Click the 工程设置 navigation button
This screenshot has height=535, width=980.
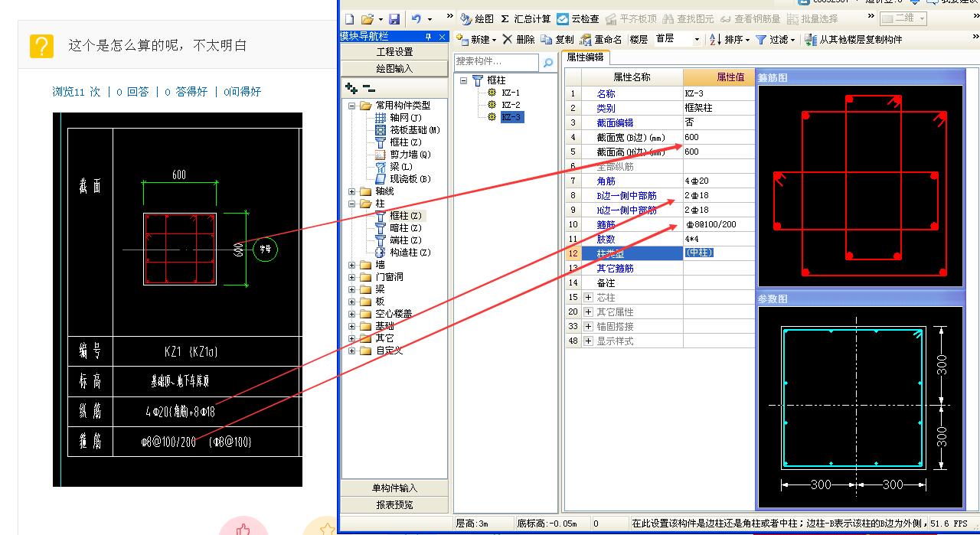pos(394,52)
